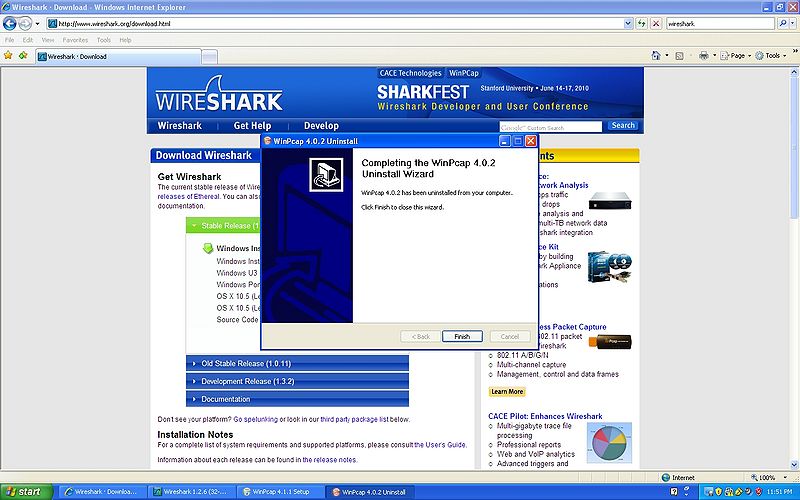Click the RSS feeds icon
The width and height of the screenshot is (800, 500).
coord(679,56)
